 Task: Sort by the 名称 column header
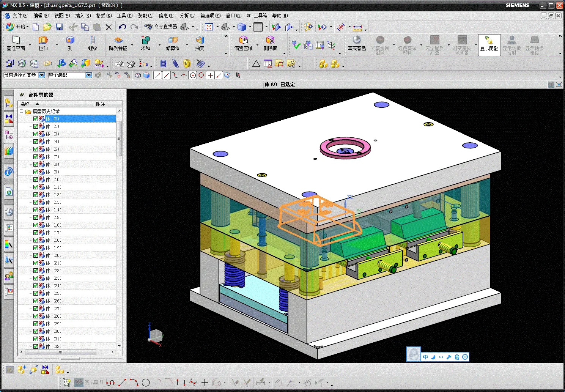tap(56, 104)
